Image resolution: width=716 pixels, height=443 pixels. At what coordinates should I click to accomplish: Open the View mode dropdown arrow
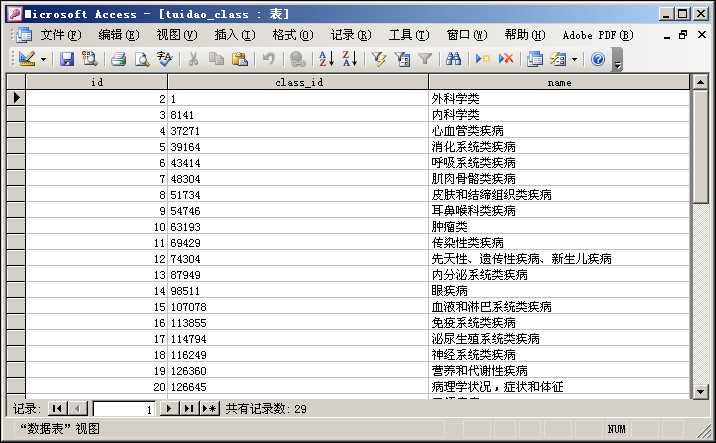[x=43, y=59]
